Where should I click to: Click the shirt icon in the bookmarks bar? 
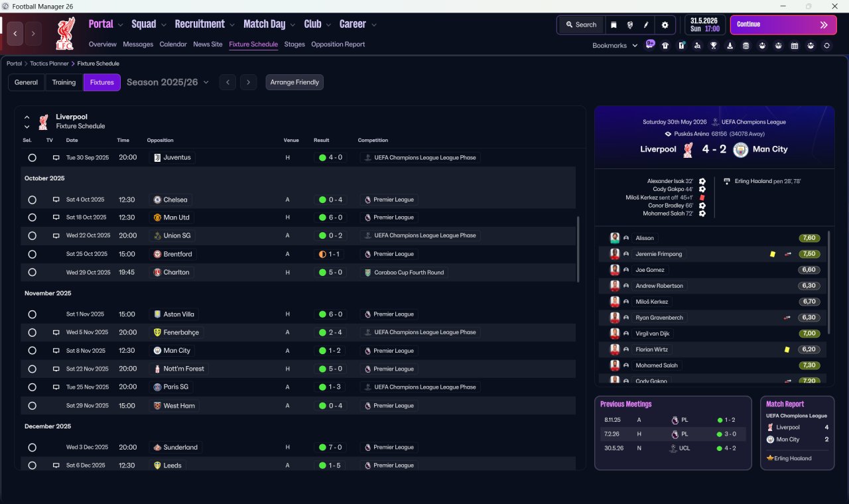[665, 46]
